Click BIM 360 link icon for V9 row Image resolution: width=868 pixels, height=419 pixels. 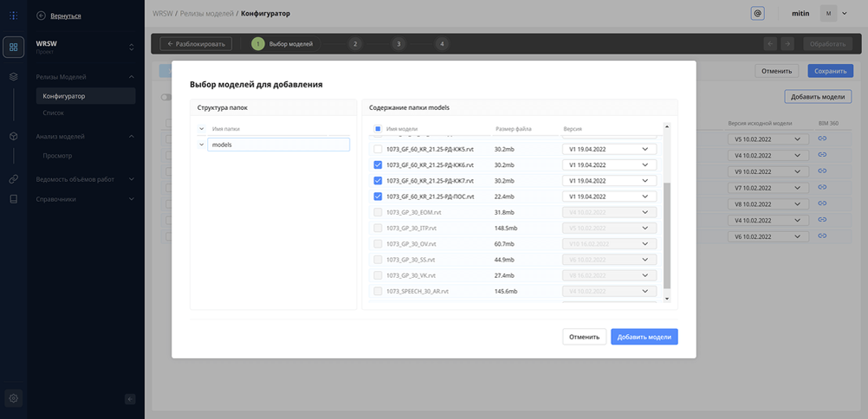pos(822,171)
